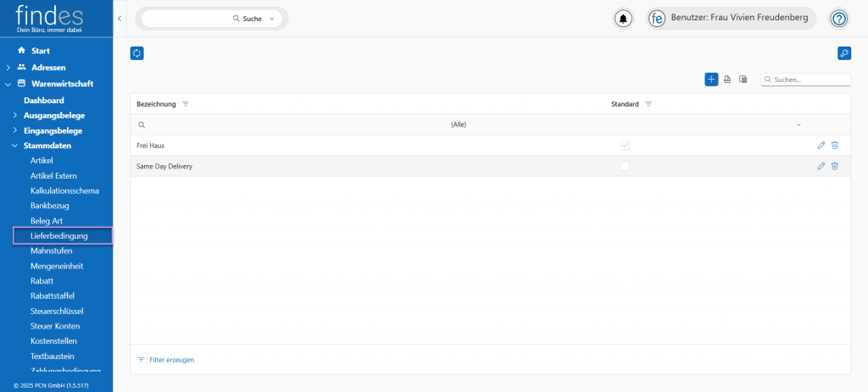Click the wrench settings icon at top right
This screenshot has height=392, width=868.
(843, 53)
